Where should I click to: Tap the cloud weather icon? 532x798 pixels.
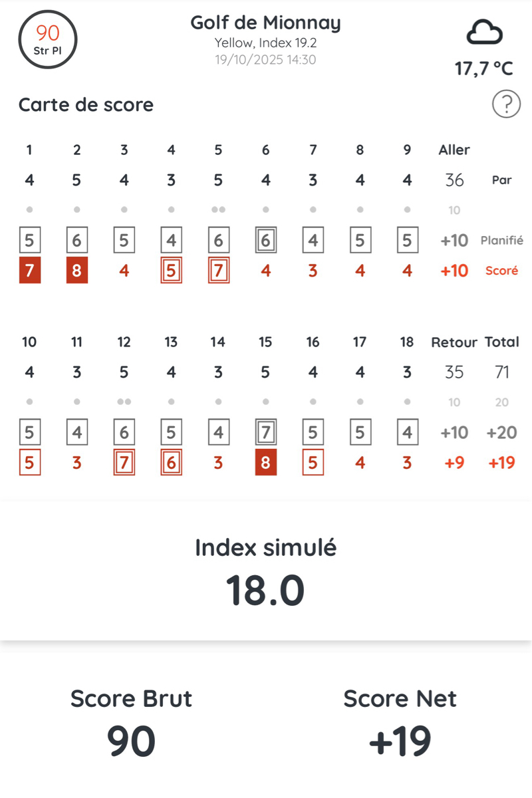point(484,33)
